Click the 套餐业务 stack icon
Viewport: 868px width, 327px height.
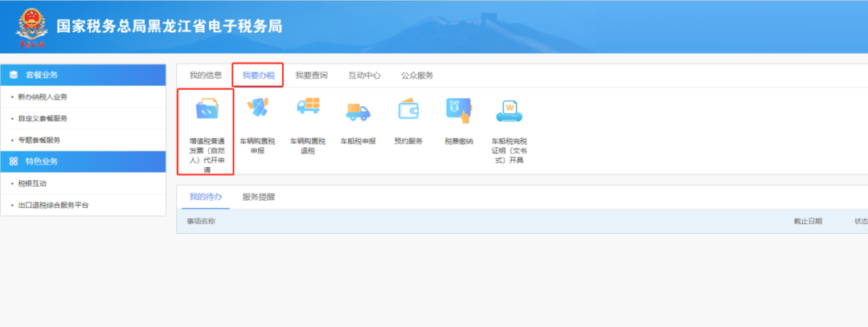point(14,75)
